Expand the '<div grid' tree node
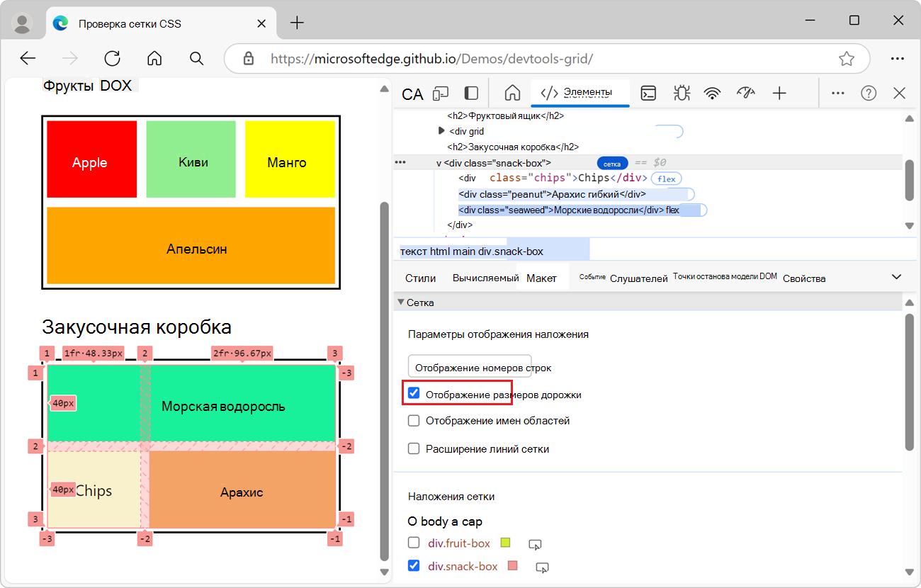921x588 pixels. pyautogui.click(x=441, y=130)
